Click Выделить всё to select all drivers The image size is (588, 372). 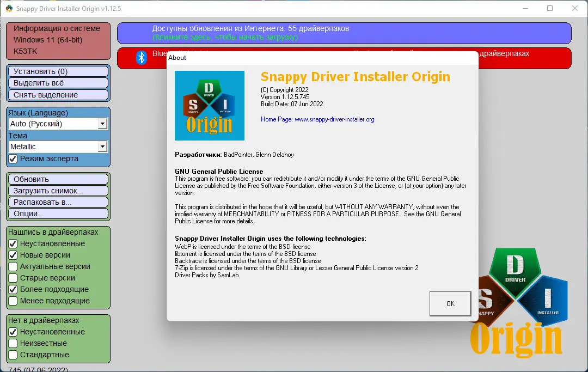pyautogui.click(x=58, y=83)
